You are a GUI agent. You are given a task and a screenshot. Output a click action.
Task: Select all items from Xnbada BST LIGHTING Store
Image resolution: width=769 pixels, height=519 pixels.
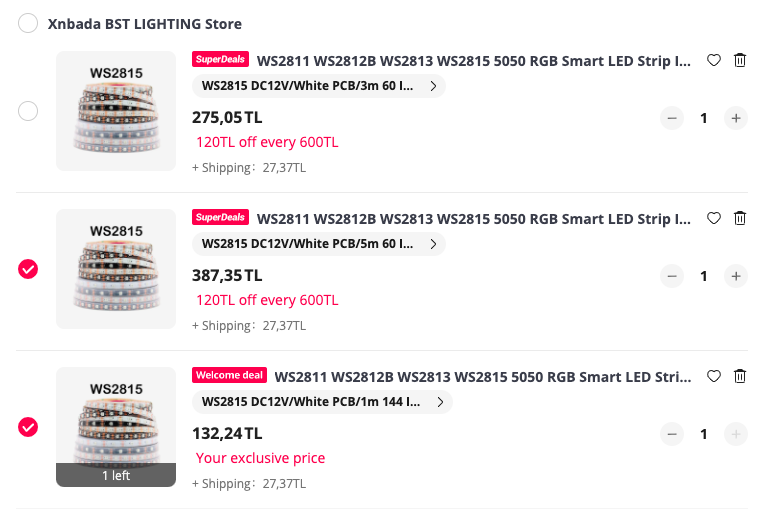click(x=28, y=23)
